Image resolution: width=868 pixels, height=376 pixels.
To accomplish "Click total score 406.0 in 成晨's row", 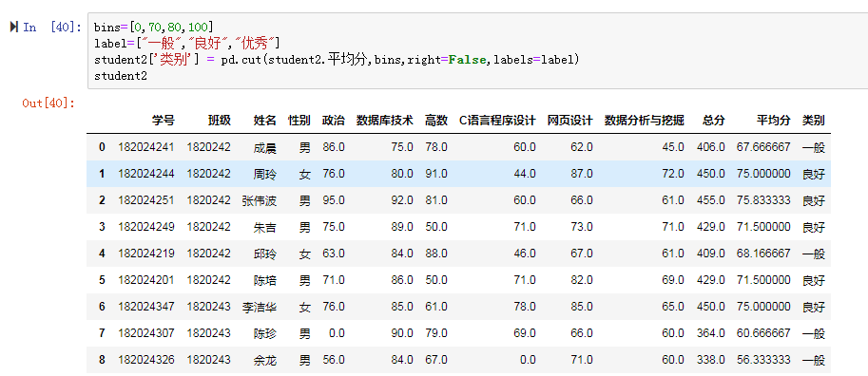I will tap(710, 147).
